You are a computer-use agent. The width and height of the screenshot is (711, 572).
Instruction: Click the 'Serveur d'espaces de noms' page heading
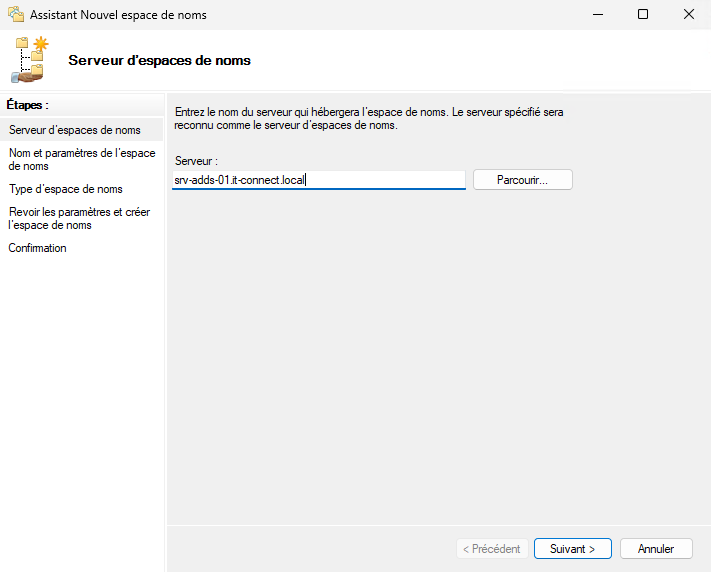(159, 60)
